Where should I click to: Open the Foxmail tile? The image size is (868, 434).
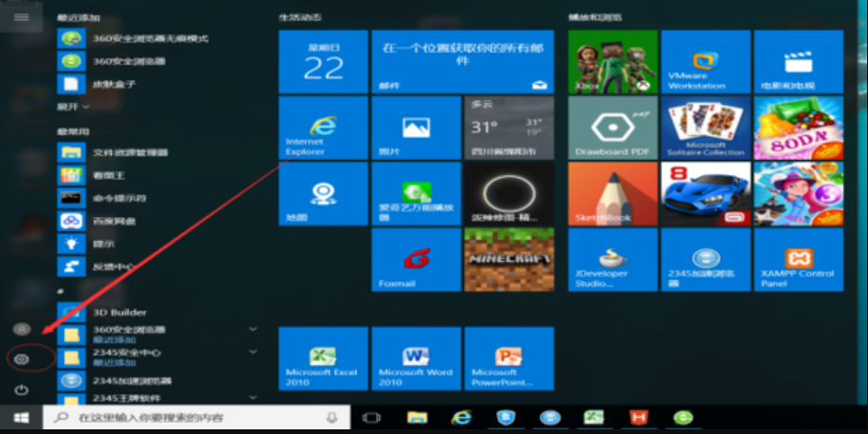(416, 260)
